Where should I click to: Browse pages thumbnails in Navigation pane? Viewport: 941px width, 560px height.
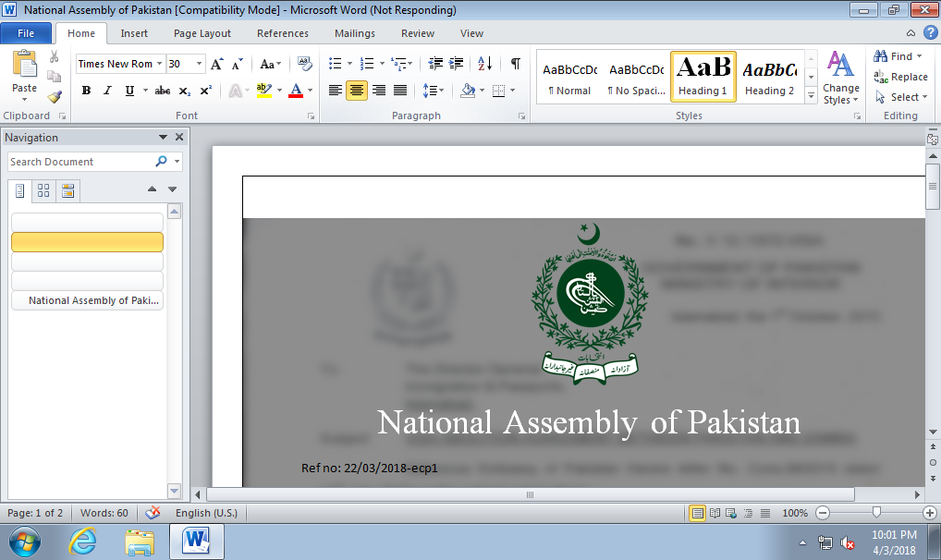point(43,191)
